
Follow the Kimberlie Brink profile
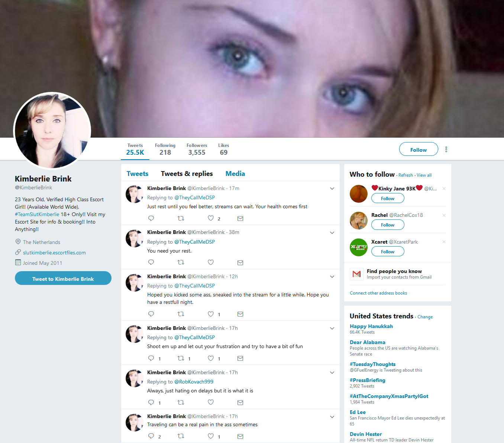[x=419, y=149]
